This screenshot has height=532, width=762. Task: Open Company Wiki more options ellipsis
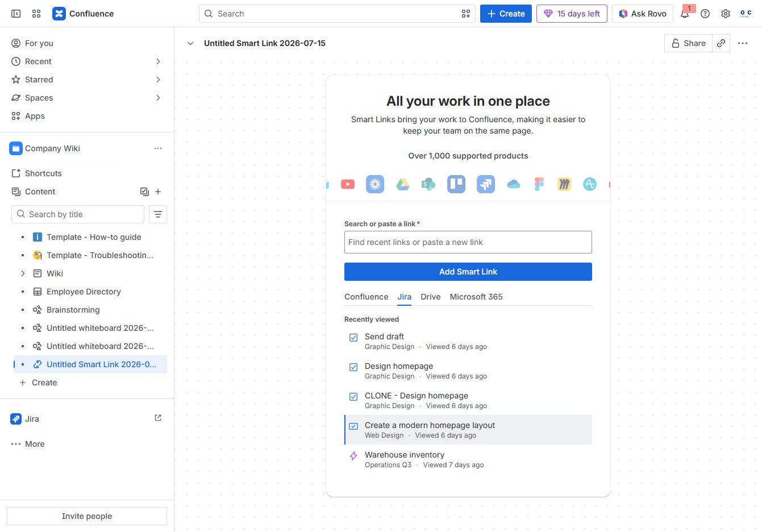click(x=158, y=148)
